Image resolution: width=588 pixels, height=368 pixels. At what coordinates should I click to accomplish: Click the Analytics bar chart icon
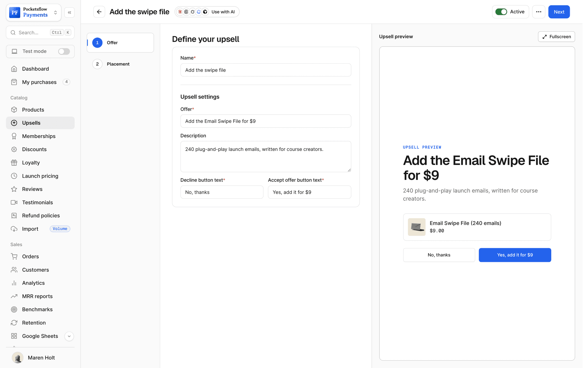click(x=14, y=283)
